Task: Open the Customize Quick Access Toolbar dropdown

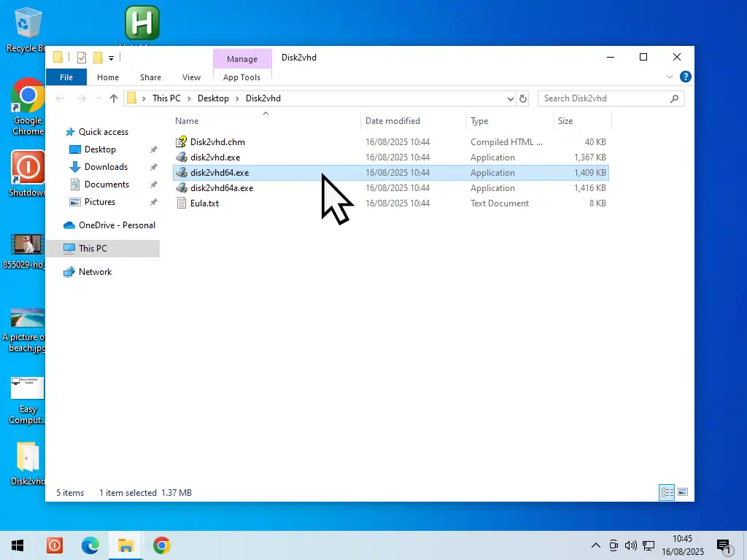Action: (x=112, y=58)
